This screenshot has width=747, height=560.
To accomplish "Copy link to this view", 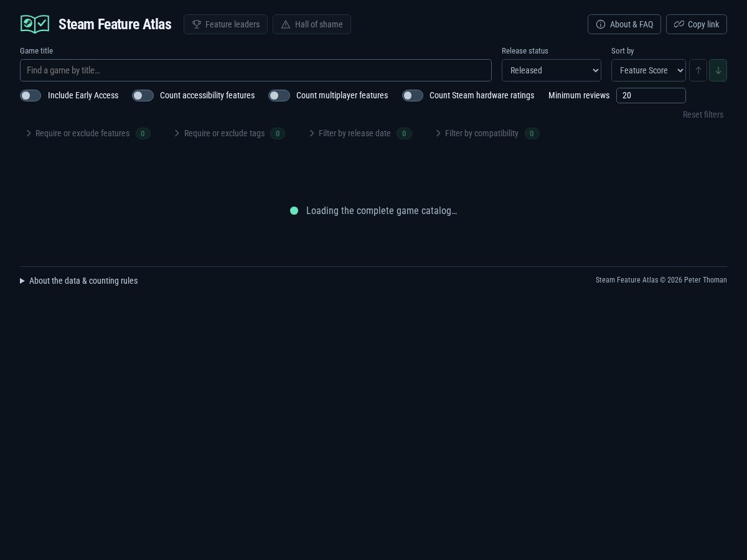I will pyautogui.click(x=697, y=24).
